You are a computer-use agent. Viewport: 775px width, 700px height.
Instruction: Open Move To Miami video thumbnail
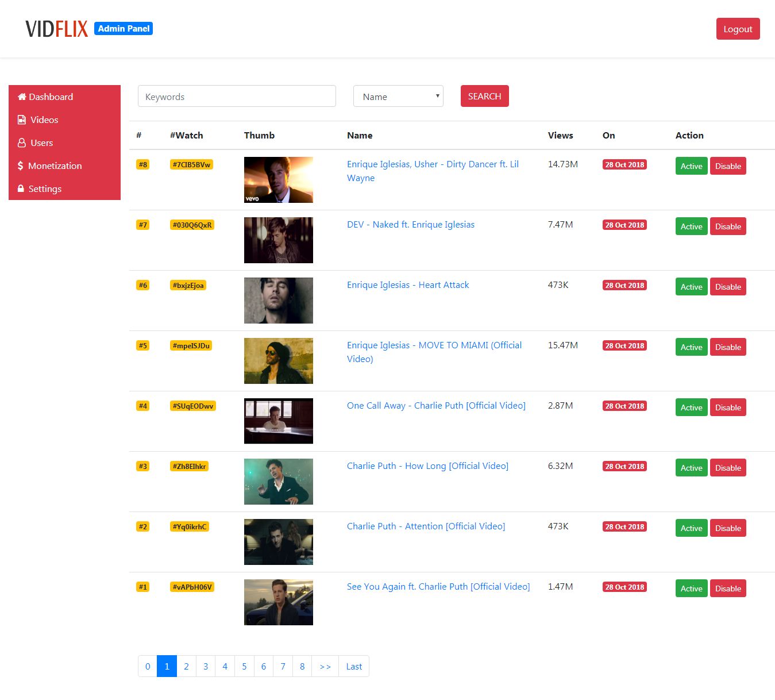[279, 361]
